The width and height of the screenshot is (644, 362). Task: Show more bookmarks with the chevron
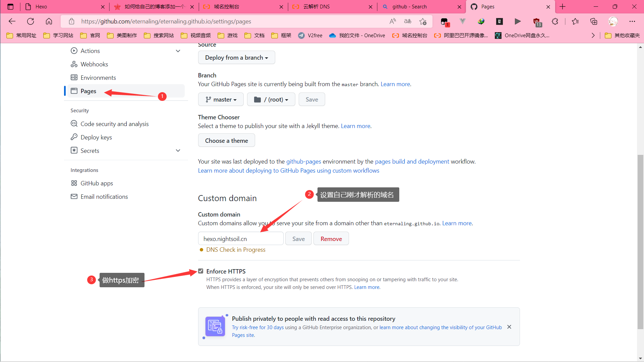tap(593, 36)
